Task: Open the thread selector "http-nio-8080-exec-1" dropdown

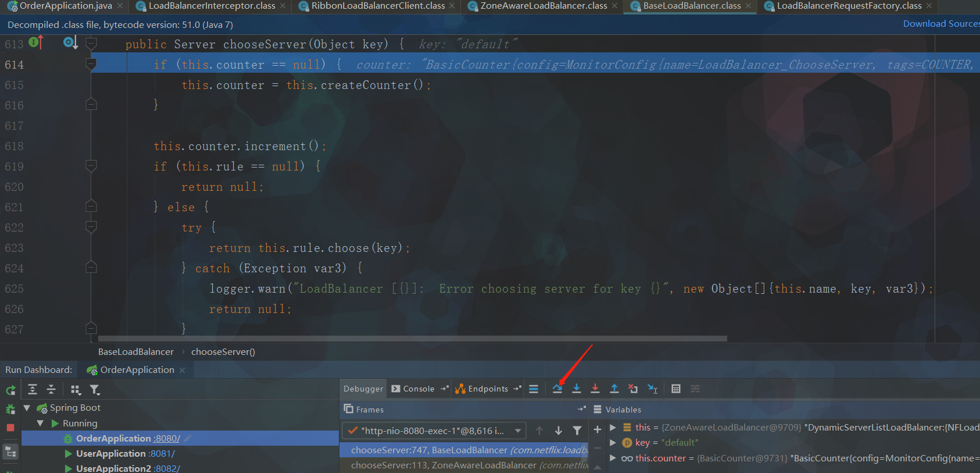Action: point(434,431)
